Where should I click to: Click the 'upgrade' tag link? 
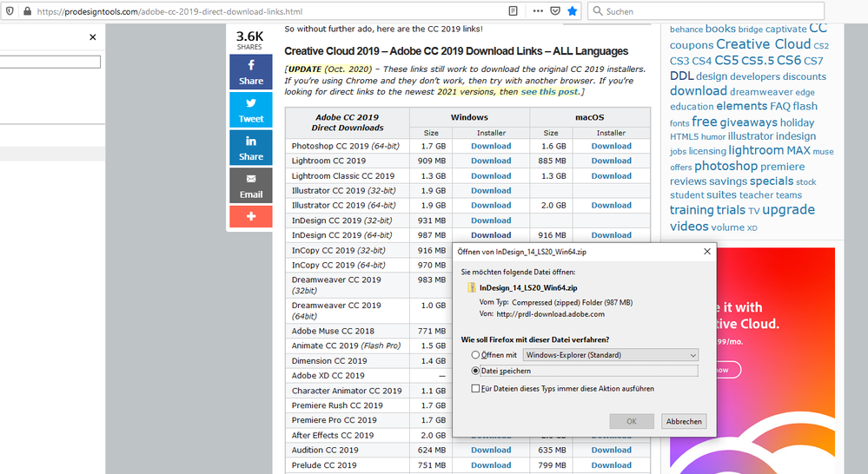click(x=788, y=210)
